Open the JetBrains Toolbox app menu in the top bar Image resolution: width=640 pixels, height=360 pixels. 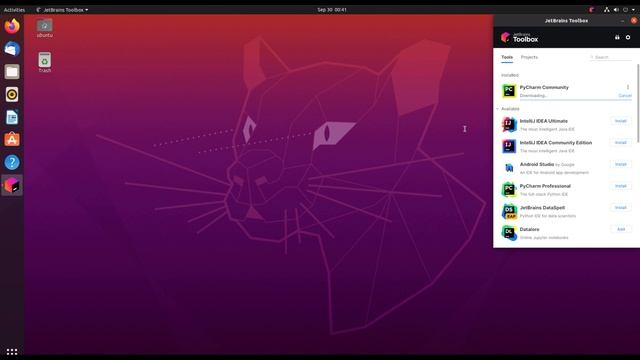coord(62,9)
